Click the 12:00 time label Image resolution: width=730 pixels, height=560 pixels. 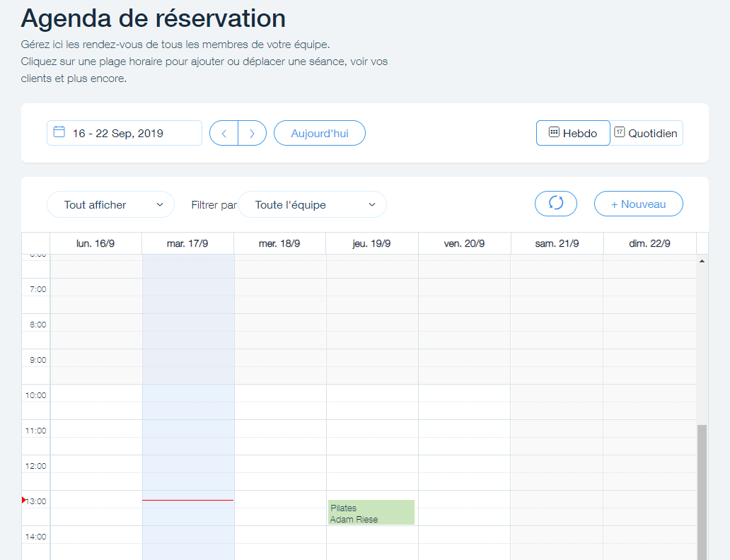(x=36, y=466)
